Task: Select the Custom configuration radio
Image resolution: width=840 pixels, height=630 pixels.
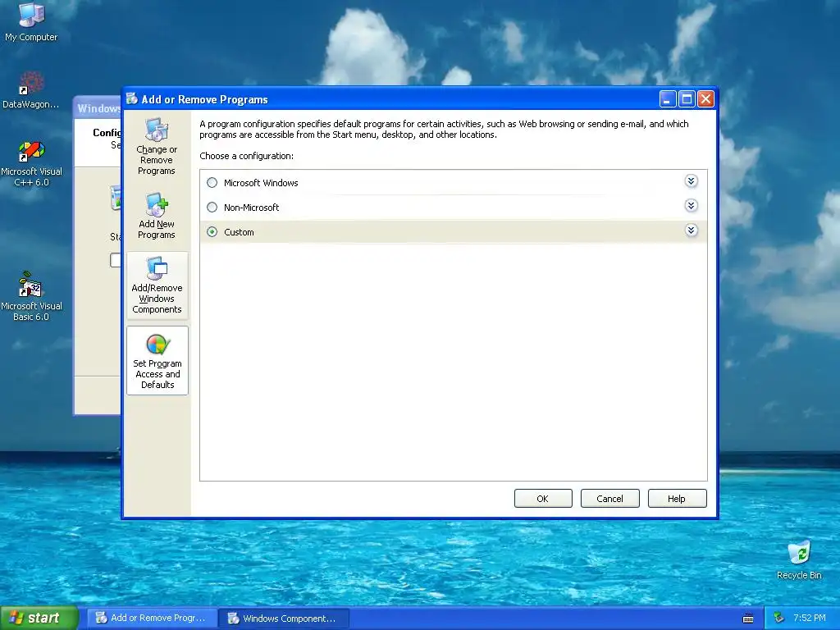Action: (212, 232)
